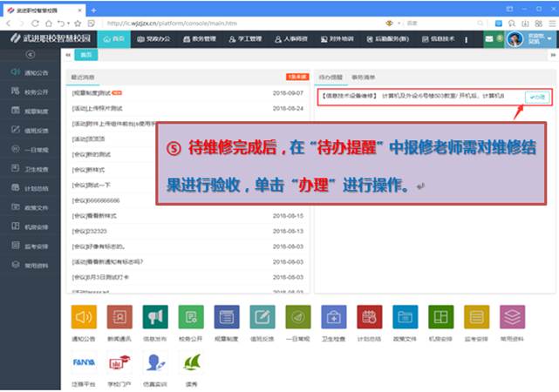
Task: Open the 对外培训 navigation menu
Action: point(337,39)
